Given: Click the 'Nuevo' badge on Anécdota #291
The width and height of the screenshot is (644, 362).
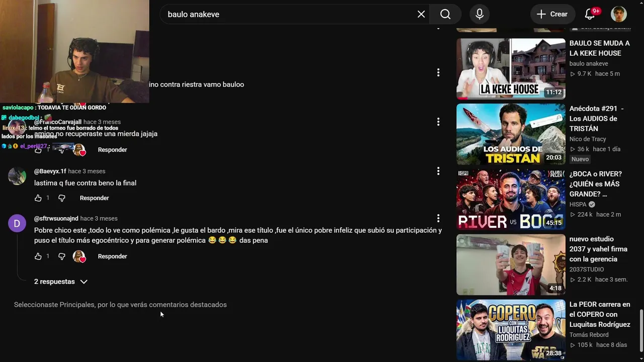Looking at the screenshot, I should tap(580, 159).
